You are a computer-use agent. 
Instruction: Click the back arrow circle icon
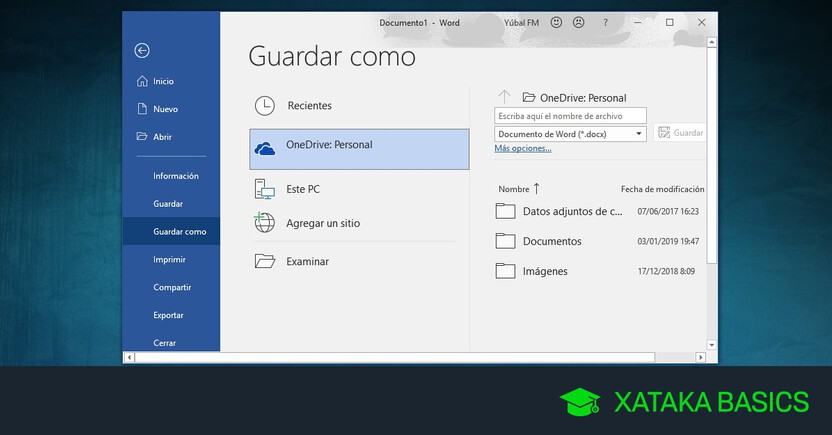click(x=142, y=50)
